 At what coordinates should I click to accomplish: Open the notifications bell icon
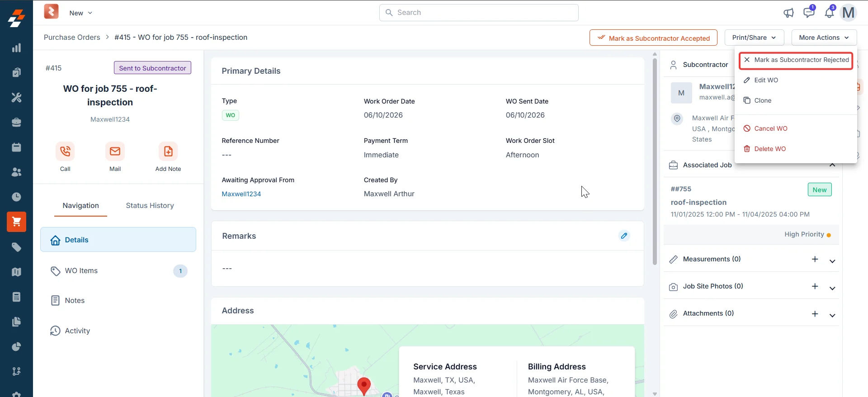[x=829, y=13]
